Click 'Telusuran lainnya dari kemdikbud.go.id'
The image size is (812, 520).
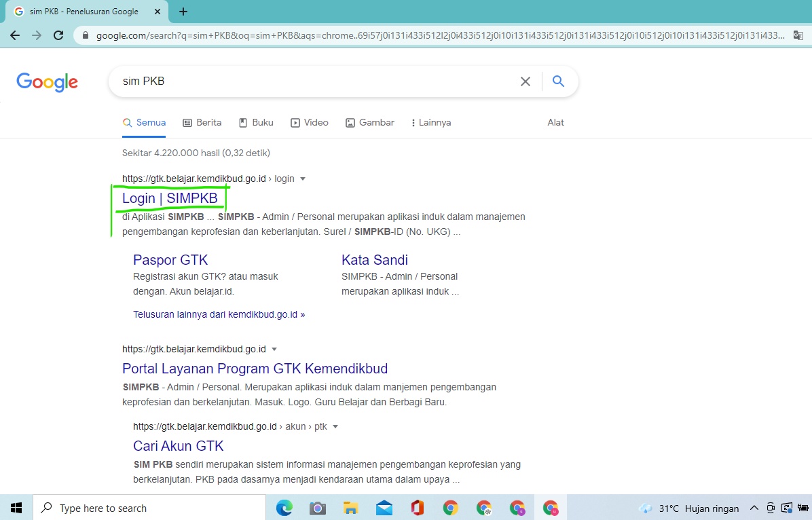[x=219, y=314]
